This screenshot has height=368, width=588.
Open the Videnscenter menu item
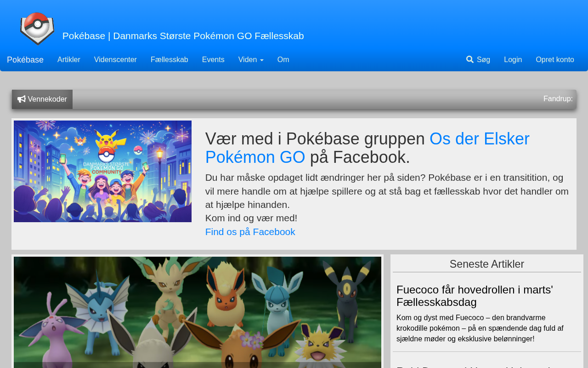pos(115,60)
